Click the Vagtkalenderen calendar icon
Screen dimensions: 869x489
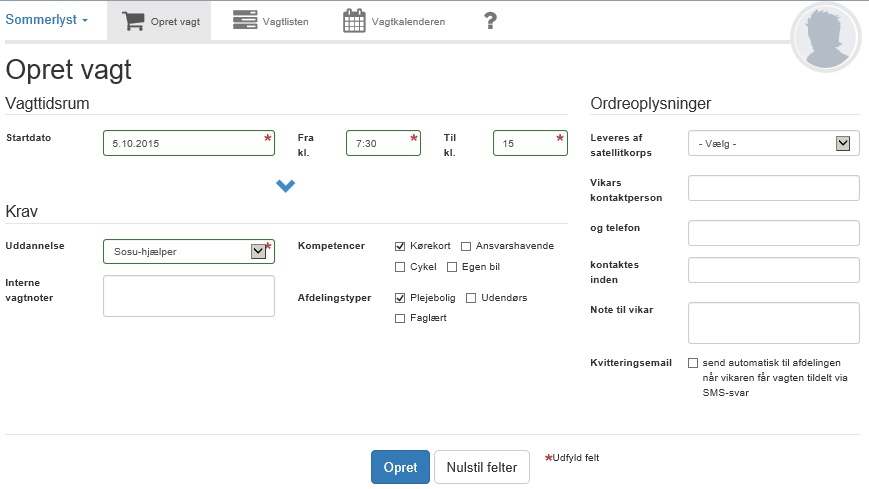pyautogui.click(x=354, y=21)
